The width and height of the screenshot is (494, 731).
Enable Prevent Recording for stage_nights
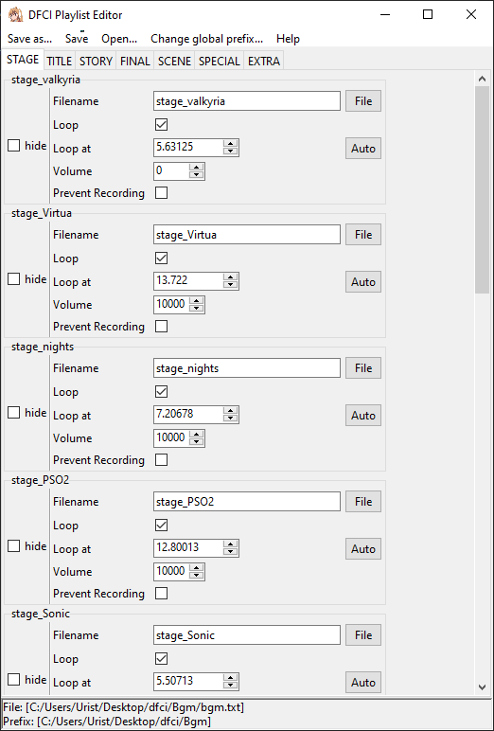pyautogui.click(x=161, y=460)
